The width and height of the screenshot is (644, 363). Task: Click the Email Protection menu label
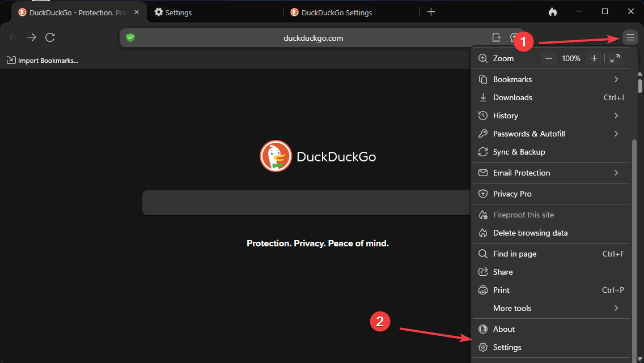522,173
